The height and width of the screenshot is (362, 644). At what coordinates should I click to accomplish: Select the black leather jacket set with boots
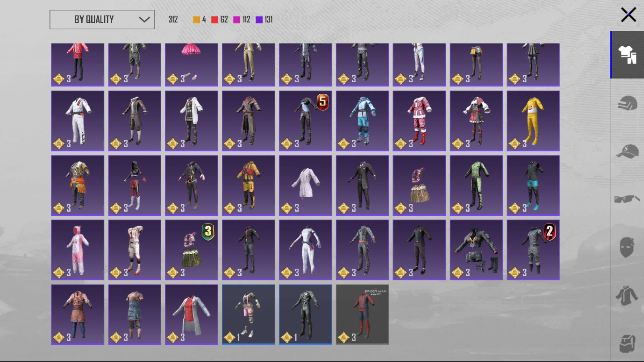click(x=476, y=250)
